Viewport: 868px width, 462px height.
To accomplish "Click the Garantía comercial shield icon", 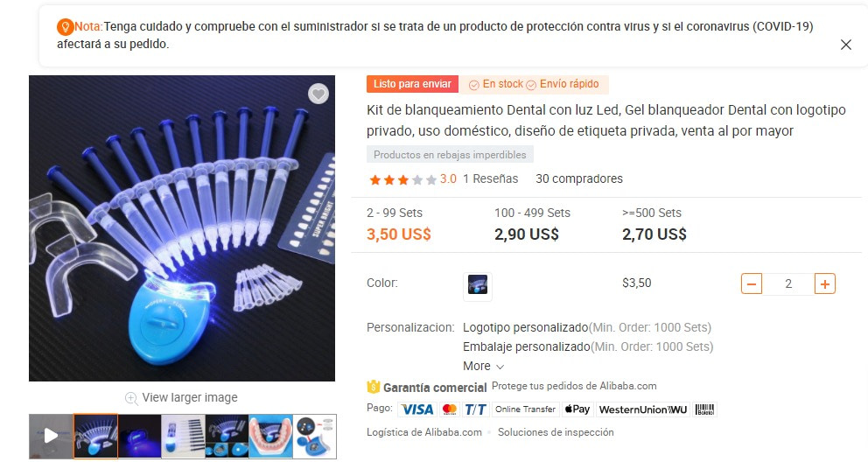I will 373,386.
